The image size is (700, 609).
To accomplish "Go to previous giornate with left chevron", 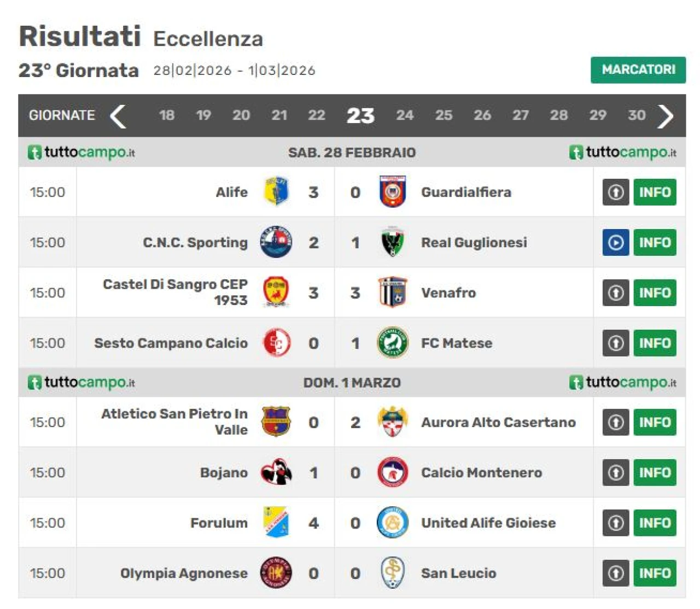I will tap(118, 115).
